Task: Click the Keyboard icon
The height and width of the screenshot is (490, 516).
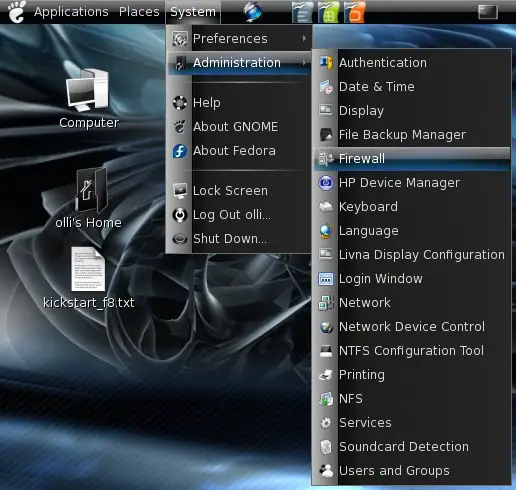Action: tap(326, 207)
